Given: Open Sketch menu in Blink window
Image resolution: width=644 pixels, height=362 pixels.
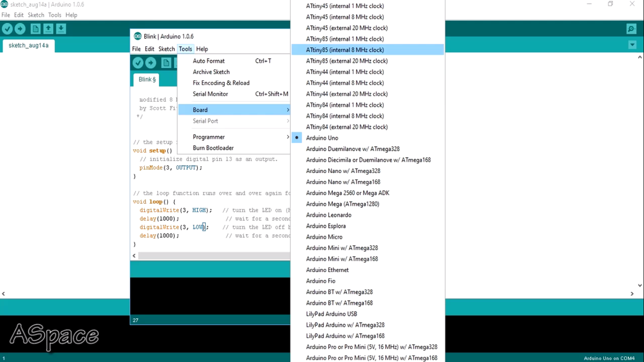Looking at the screenshot, I should (x=166, y=49).
